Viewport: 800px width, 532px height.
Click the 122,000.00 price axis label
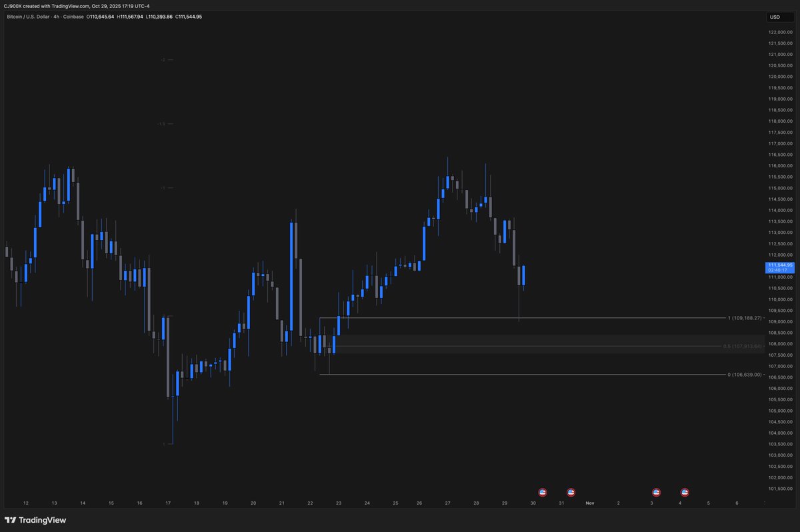[780, 32]
